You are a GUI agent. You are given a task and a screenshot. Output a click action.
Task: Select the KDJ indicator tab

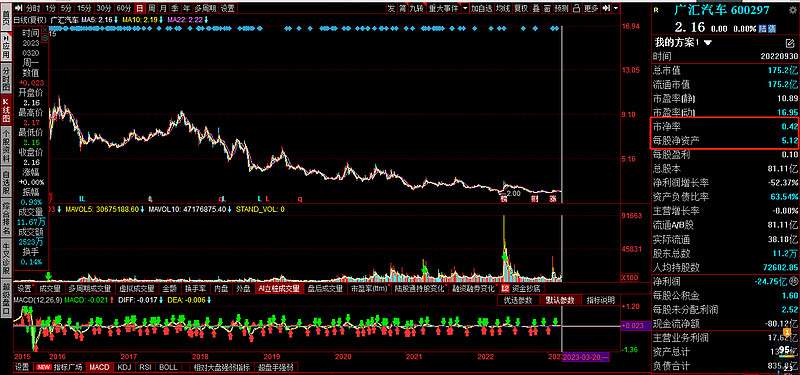pyautogui.click(x=124, y=367)
